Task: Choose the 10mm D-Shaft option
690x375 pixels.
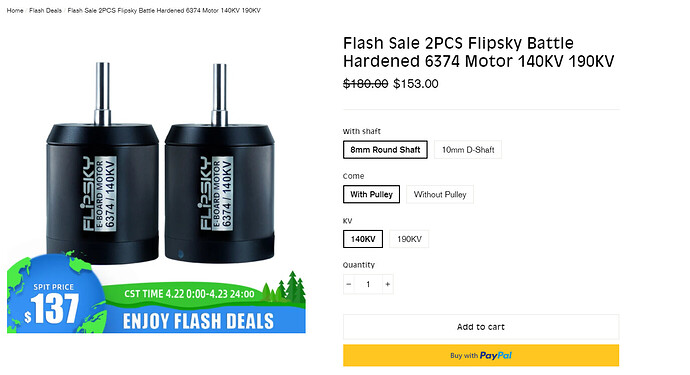Action: click(468, 150)
